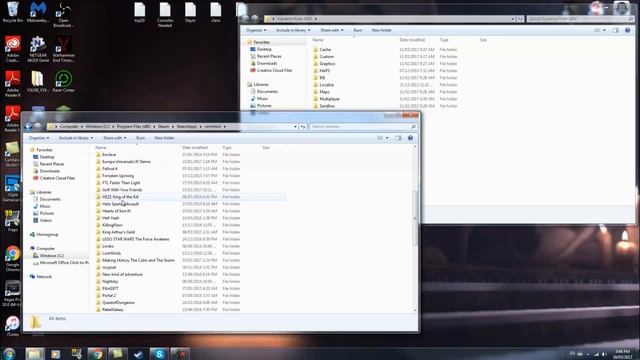Click the Windows Start button
The height and width of the screenshot is (360, 640).
[9, 353]
